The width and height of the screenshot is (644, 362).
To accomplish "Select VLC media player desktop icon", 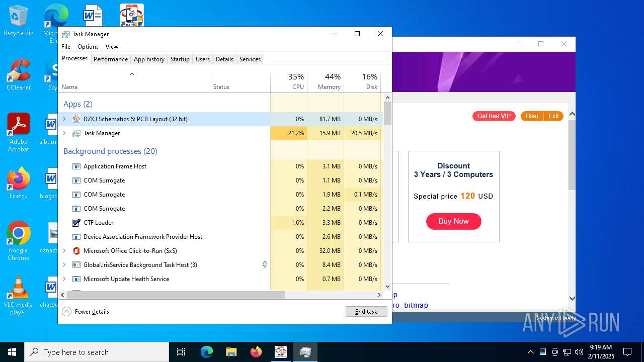I will coord(19,296).
